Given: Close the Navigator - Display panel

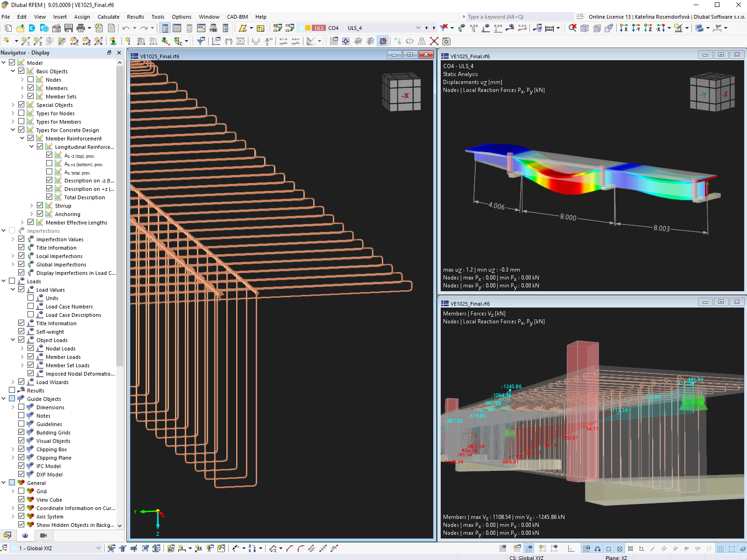Looking at the screenshot, I should (x=120, y=53).
